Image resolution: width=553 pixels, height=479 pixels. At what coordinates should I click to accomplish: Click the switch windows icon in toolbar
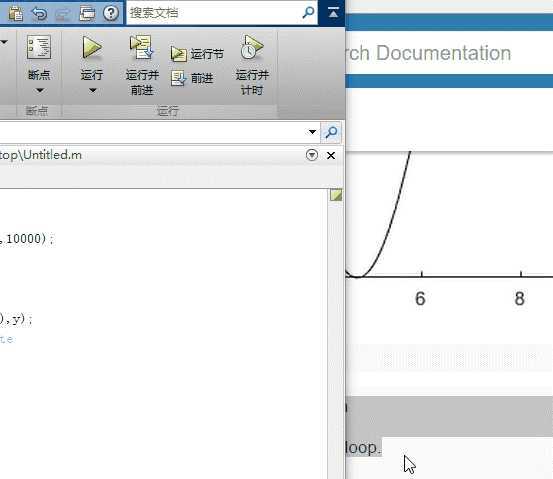pos(87,13)
